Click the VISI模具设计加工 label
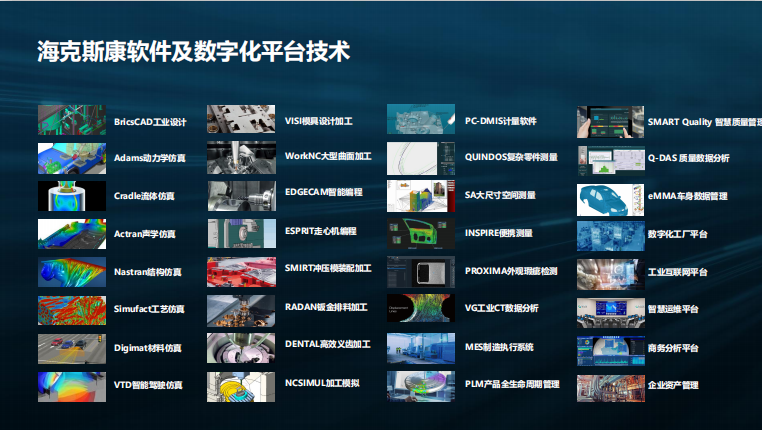Screen dimensions: 762x430 319,121
